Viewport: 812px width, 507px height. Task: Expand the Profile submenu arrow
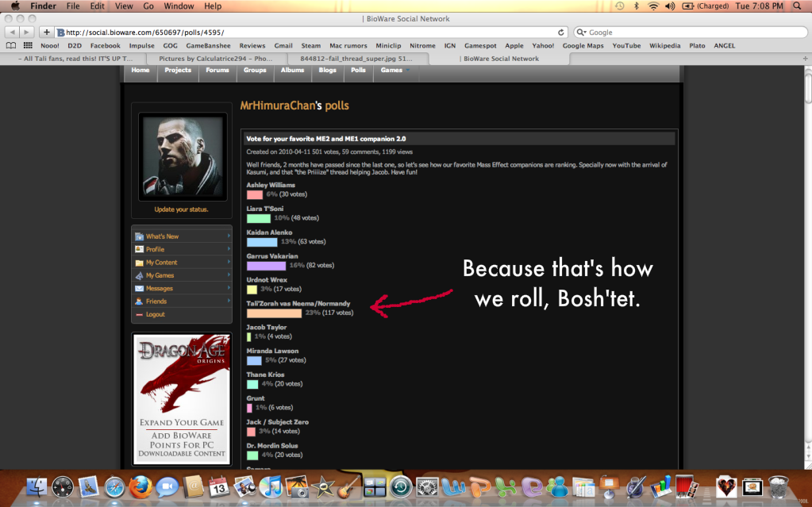[x=229, y=249]
